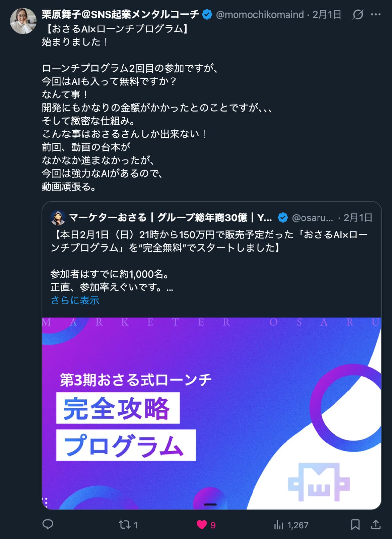Screen dimensions: 392x539
Task: Click the 2月1日 timestamp of main tweet
Action: [327, 15]
